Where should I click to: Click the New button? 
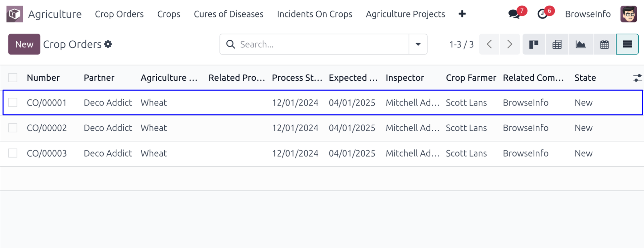[x=24, y=44]
